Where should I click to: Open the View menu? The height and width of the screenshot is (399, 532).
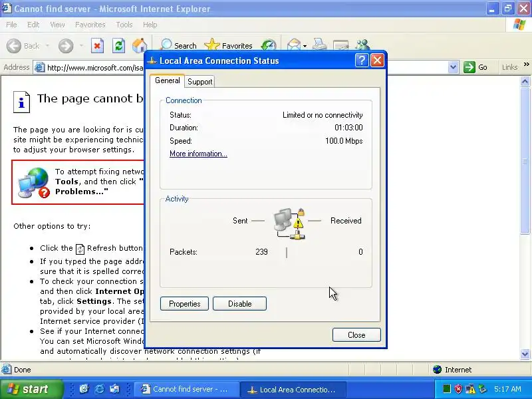[57, 25]
